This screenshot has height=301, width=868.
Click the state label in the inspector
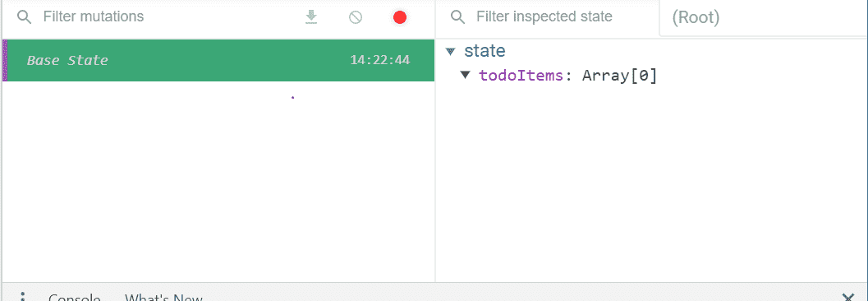(x=485, y=51)
